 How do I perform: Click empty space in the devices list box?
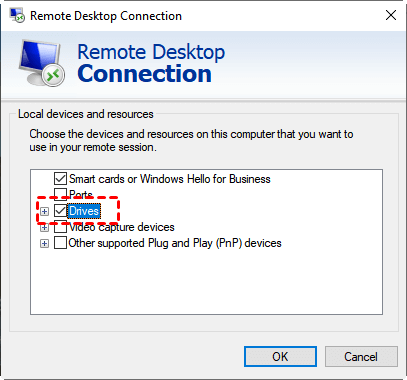207,282
